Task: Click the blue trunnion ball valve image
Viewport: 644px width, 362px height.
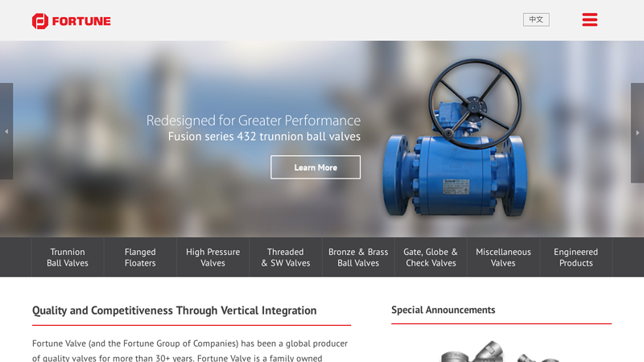Action: pos(455,138)
